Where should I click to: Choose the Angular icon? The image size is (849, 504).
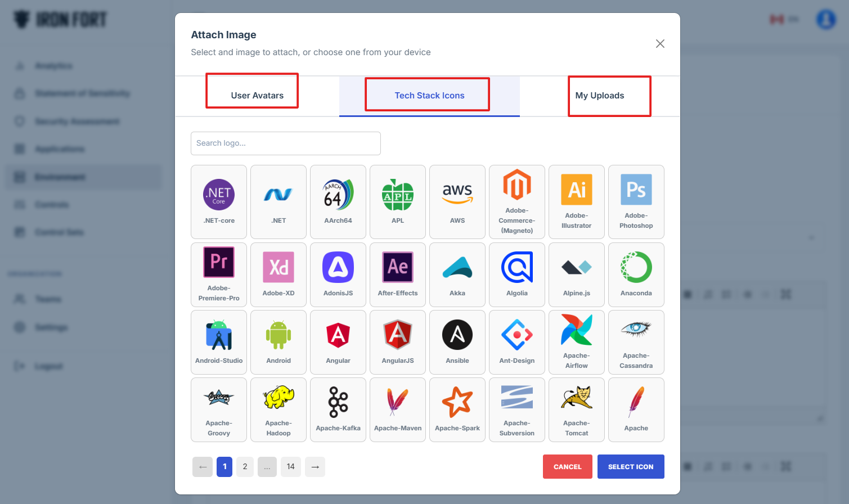point(338,342)
